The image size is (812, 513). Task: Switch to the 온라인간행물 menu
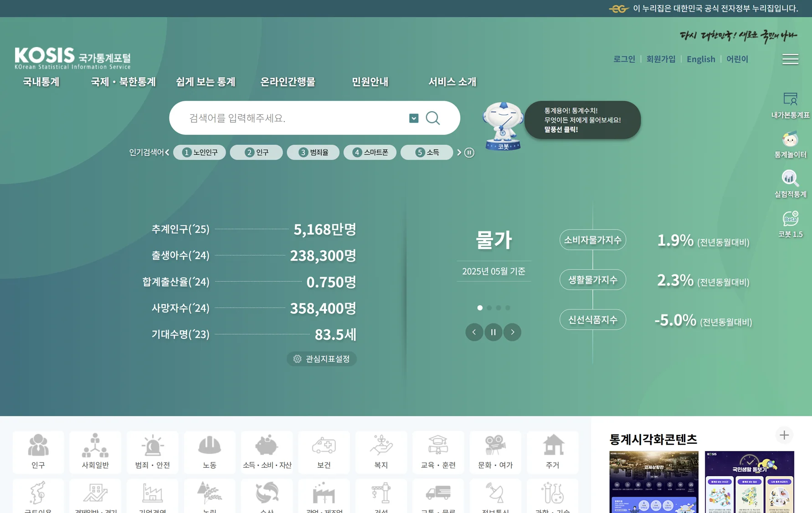coord(288,82)
